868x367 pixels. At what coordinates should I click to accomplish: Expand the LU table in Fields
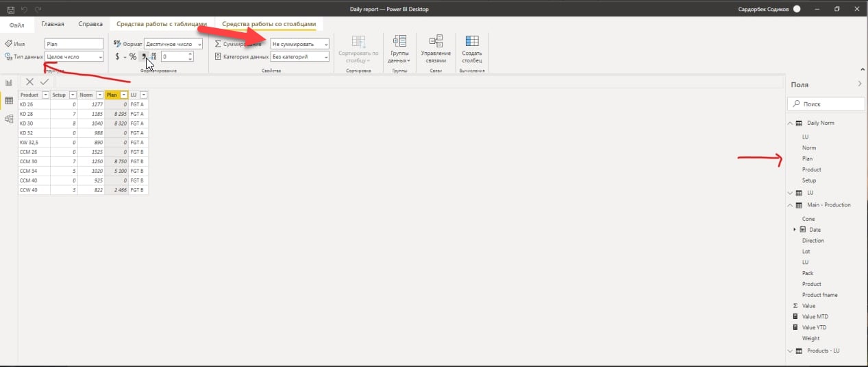pos(790,193)
